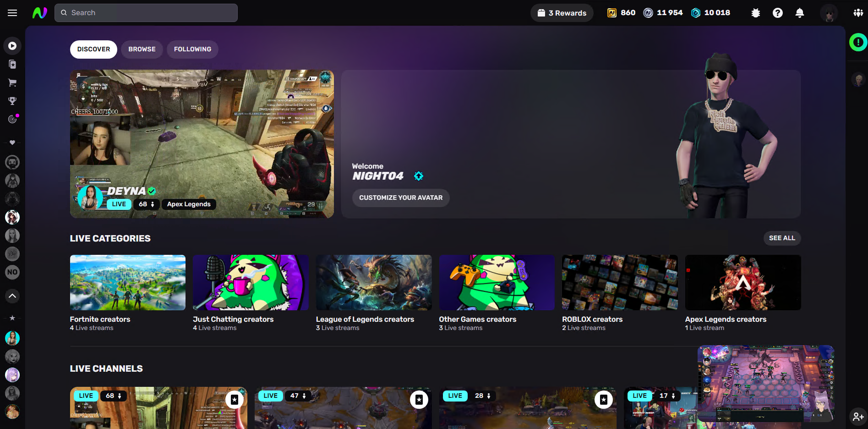Image resolution: width=868 pixels, height=429 pixels.
Task: Collapse the followed channels list with chevron
Action: [12, 296]
